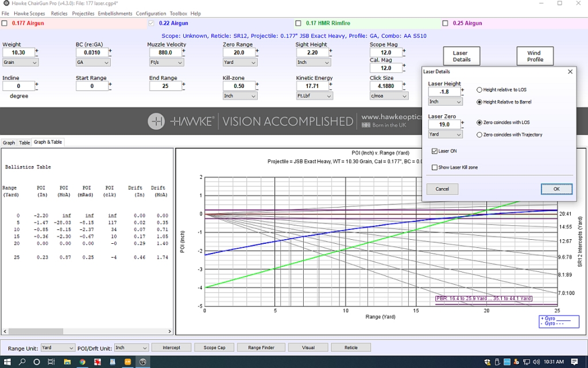Screen dimensions: 588x368
Task: Open Task View in taskbar
Action: [x=51, y=362]
